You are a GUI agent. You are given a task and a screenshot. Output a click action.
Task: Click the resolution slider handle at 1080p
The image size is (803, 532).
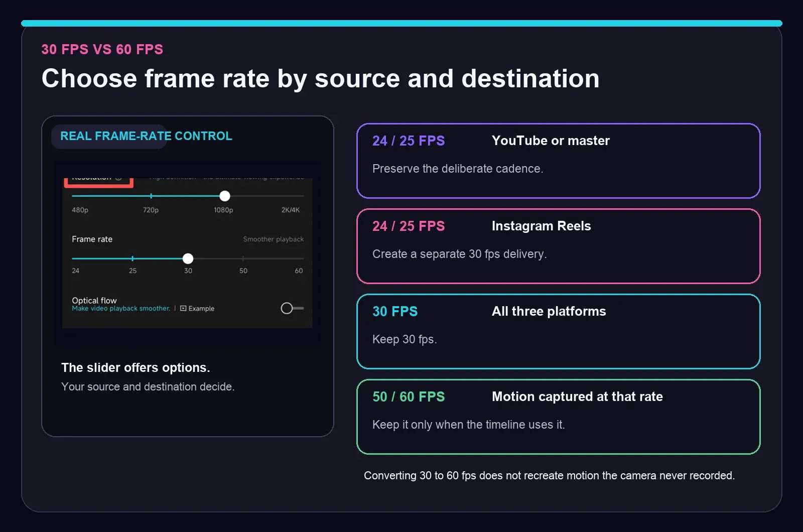click(225, 196)
